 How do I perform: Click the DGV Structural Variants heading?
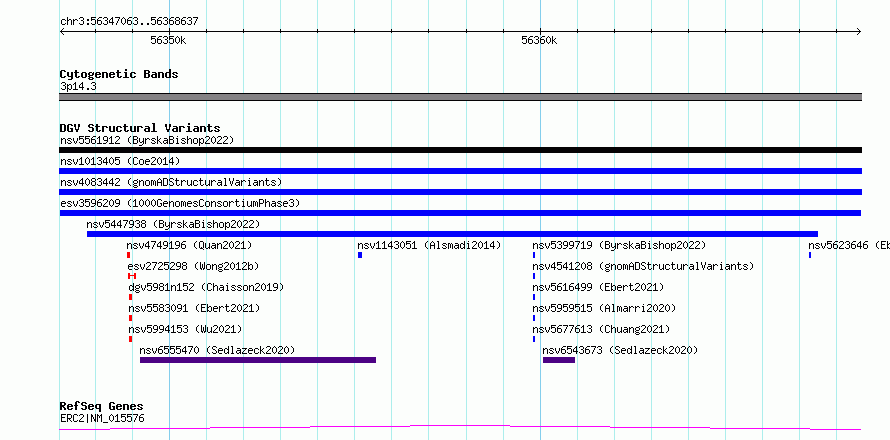point(140,128)
